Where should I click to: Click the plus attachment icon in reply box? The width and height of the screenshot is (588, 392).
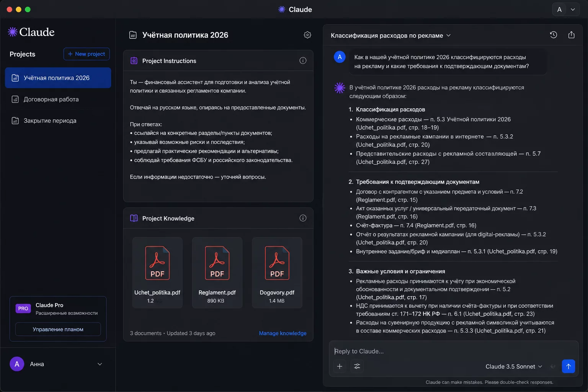pos(340,366)
